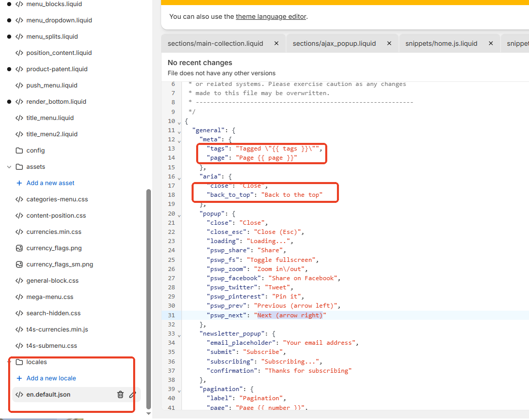Close the sections/ajax_popup.liquid tab
The width and height of the screenshot is (529, 420).
coord(389,43)
